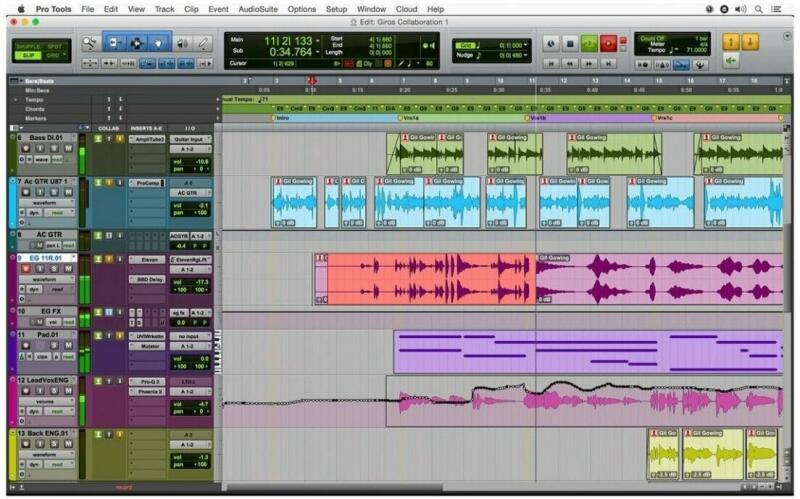The image size is (800, 499).
Task: Click the Fast Forward transport button
Action: point(589,64)
